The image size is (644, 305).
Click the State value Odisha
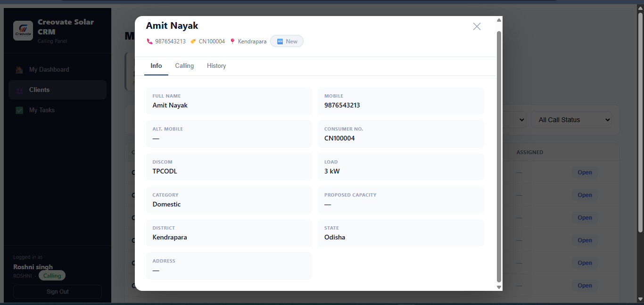tap(335, 238)
